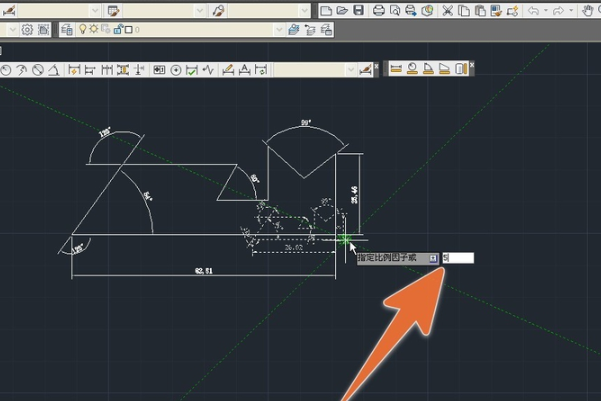
Task: Expand the layer list dropdown arrow
Action: tap(279, 30)
